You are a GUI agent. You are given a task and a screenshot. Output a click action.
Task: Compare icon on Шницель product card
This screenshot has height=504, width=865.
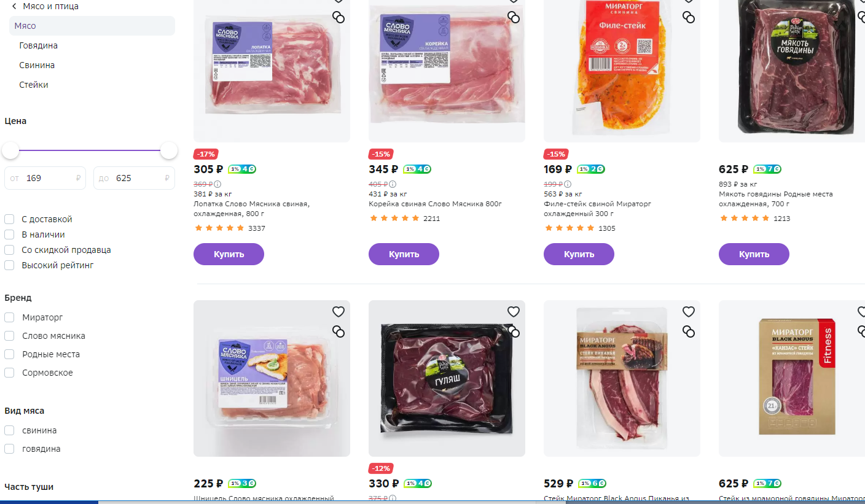coord(339,331)
